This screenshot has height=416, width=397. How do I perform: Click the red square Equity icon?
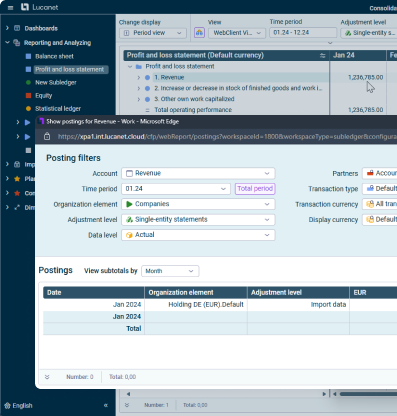(x=28, y=95)
